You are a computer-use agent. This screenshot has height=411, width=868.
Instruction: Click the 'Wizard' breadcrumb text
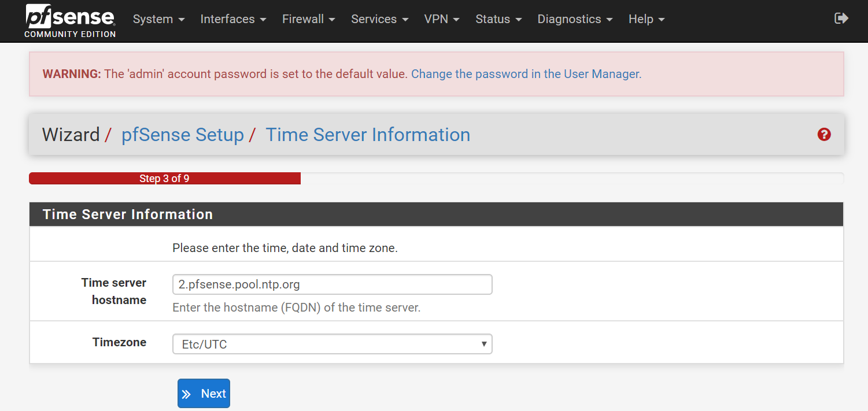pos(71,135)
